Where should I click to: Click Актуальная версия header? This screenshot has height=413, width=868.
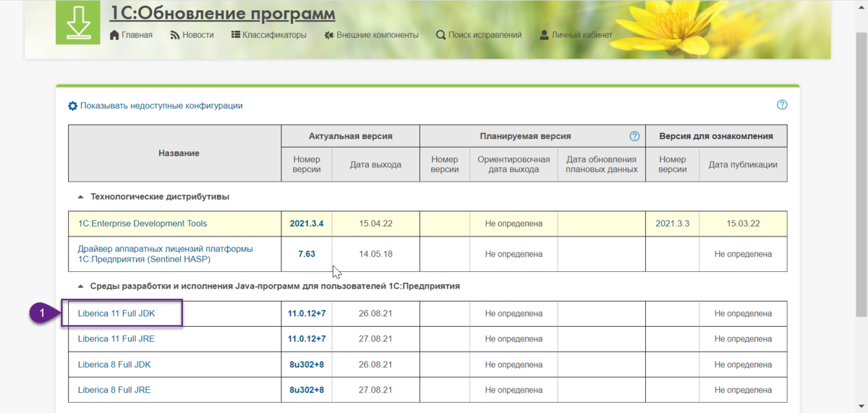(x=351, y=136)
